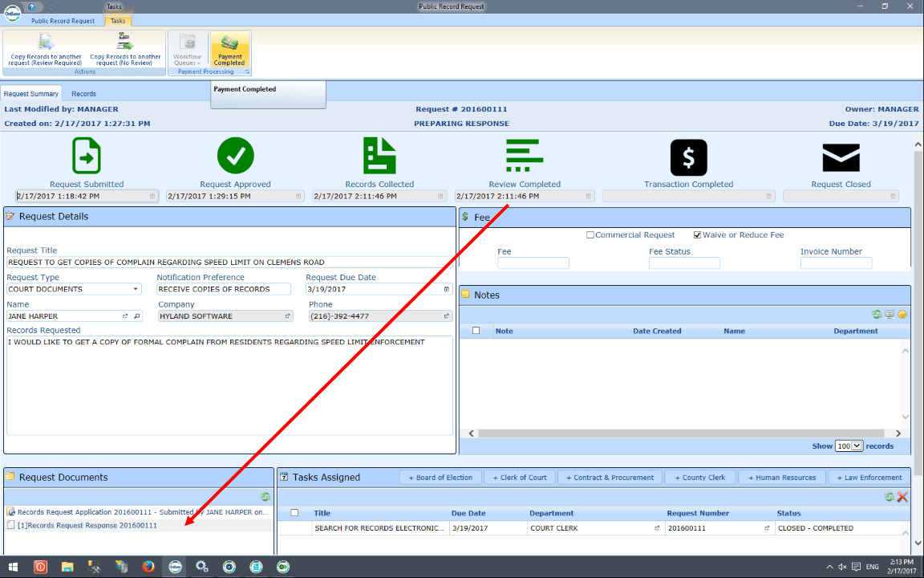Refresh the Tasks Assigned list

click(x=890, y=497)
